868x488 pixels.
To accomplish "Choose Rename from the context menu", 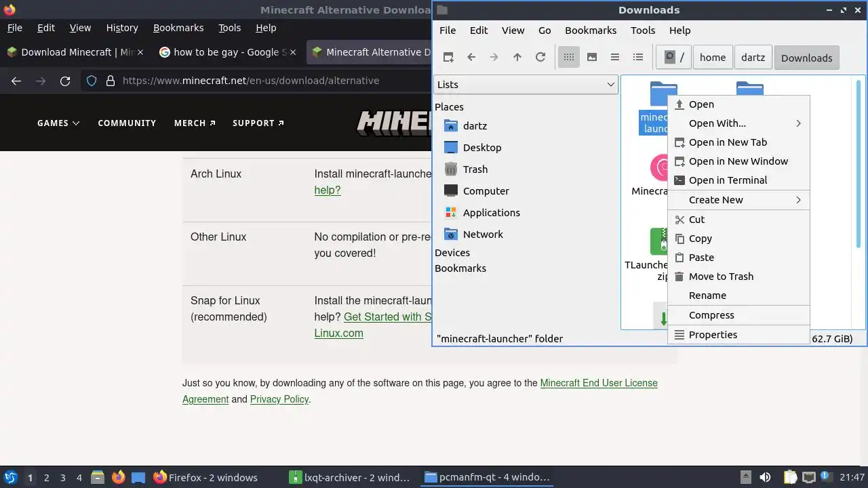I will point(738,296).
